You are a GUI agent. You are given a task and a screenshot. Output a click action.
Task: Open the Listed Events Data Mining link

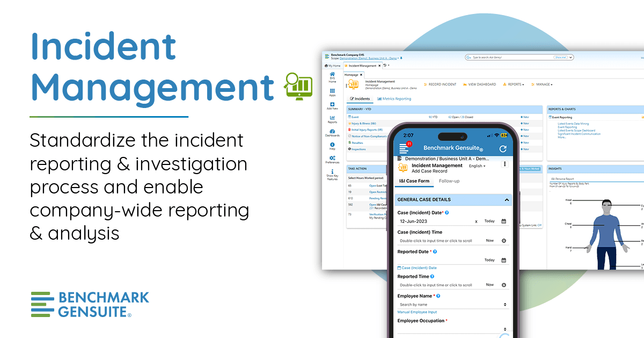coord(573,124)
